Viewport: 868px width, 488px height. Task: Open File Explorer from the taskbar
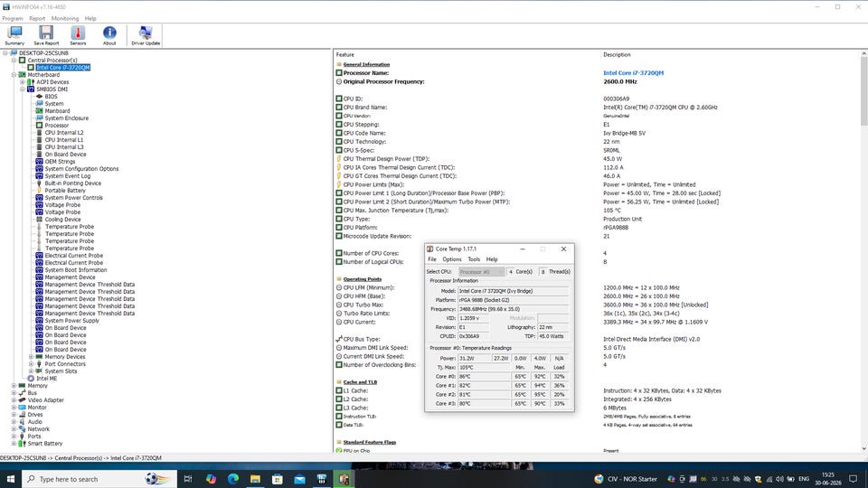tap(255, 479)
